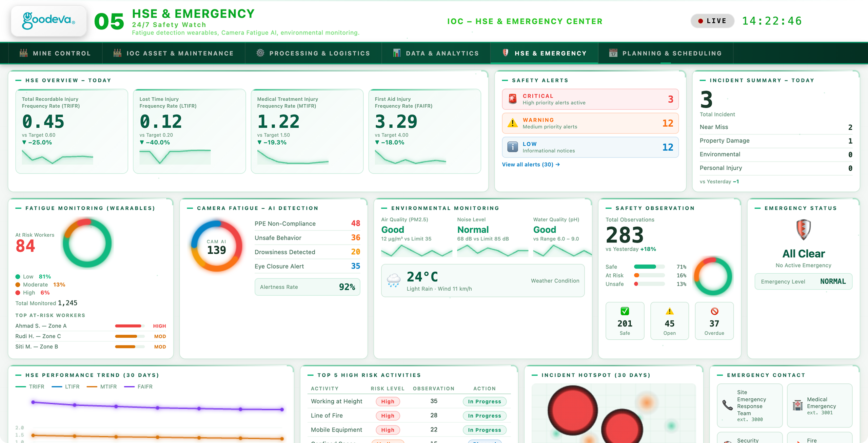Open the Processing & Logistics tab
Screen dimensions: 868x443
pyautogui.click(x=313, y=53)
